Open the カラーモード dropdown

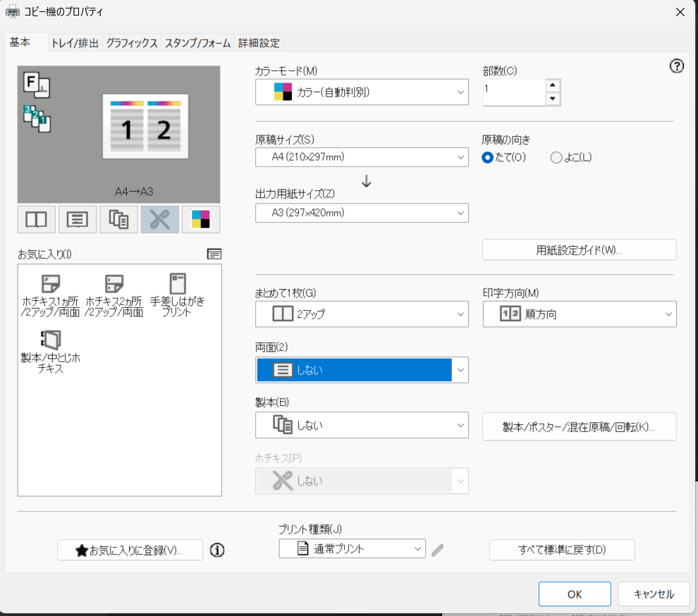[362, 92]
